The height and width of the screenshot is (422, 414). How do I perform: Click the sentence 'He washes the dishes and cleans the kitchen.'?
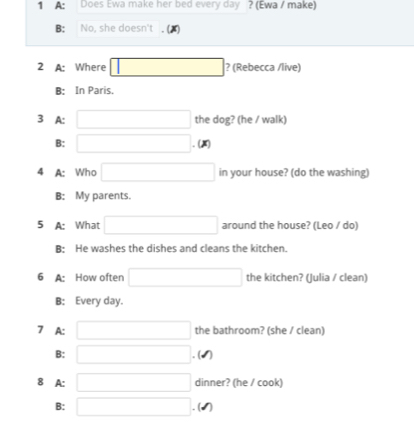[181, 248]
